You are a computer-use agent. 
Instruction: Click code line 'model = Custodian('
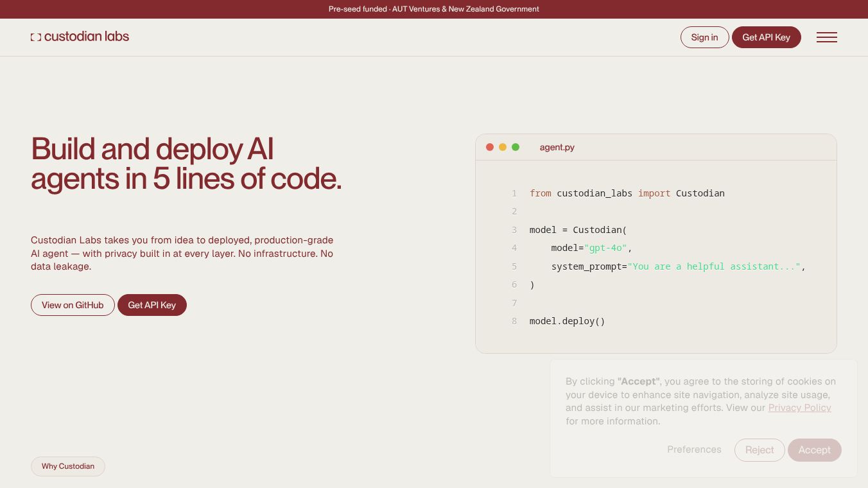tap(578, 230)
